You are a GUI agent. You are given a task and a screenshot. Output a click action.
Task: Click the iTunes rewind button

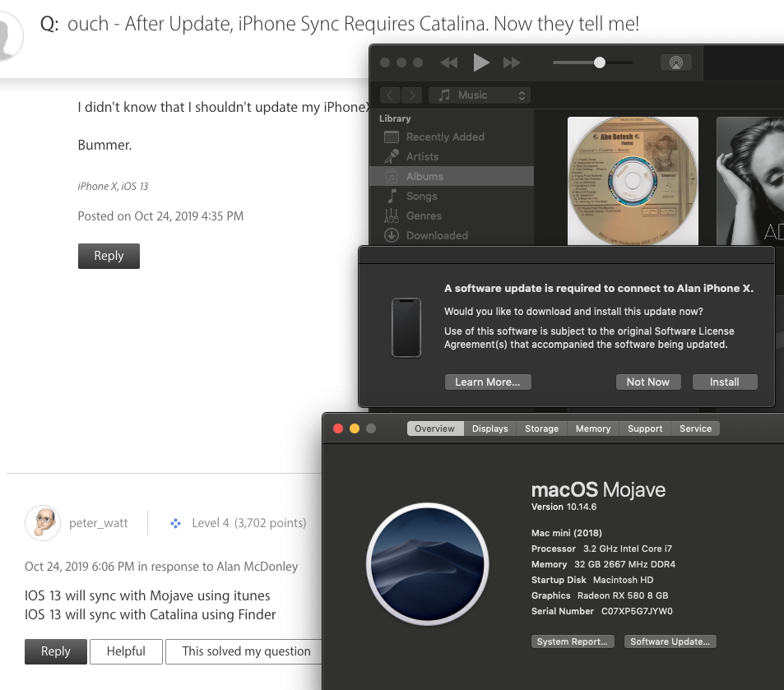click(x=449, y=63)
